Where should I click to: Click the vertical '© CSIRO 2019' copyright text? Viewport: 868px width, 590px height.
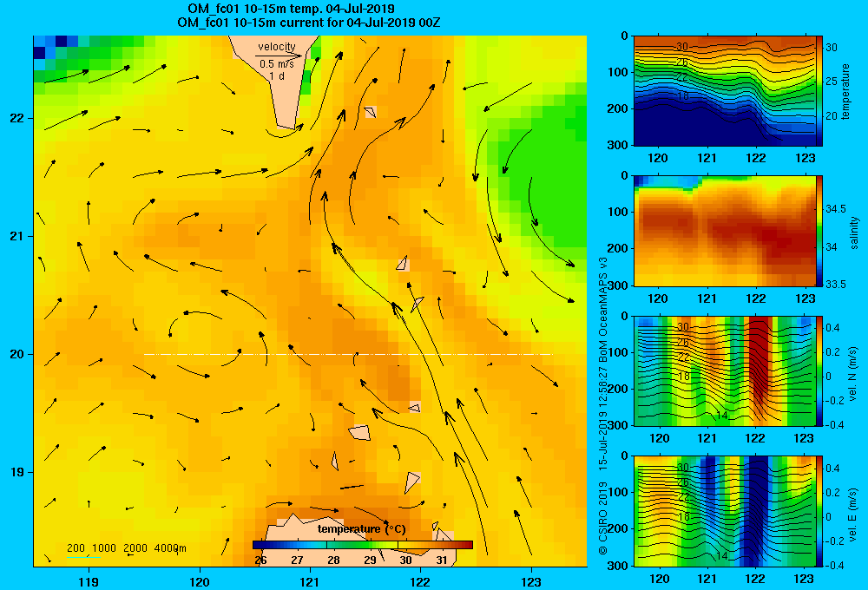603,518
